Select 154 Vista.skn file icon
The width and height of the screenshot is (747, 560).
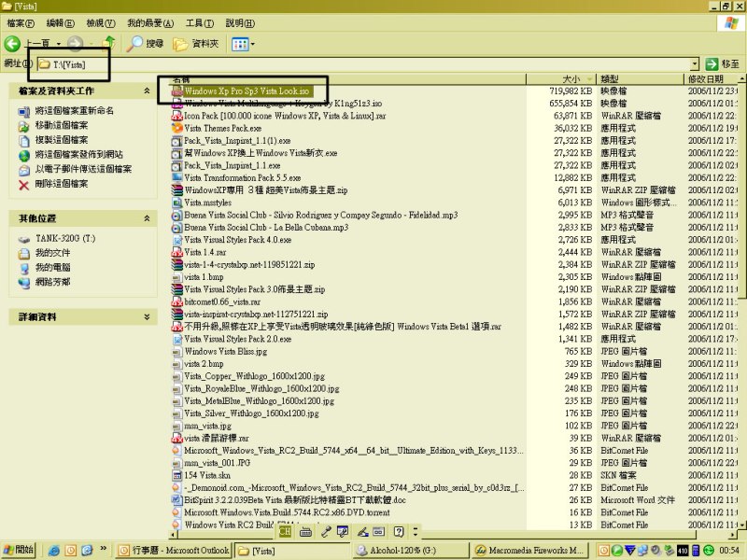(177, 475)
